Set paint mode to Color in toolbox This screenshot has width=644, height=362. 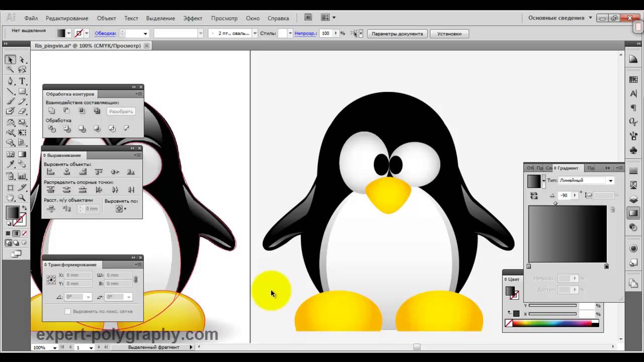pyautogui.click(x=8, y=233)
